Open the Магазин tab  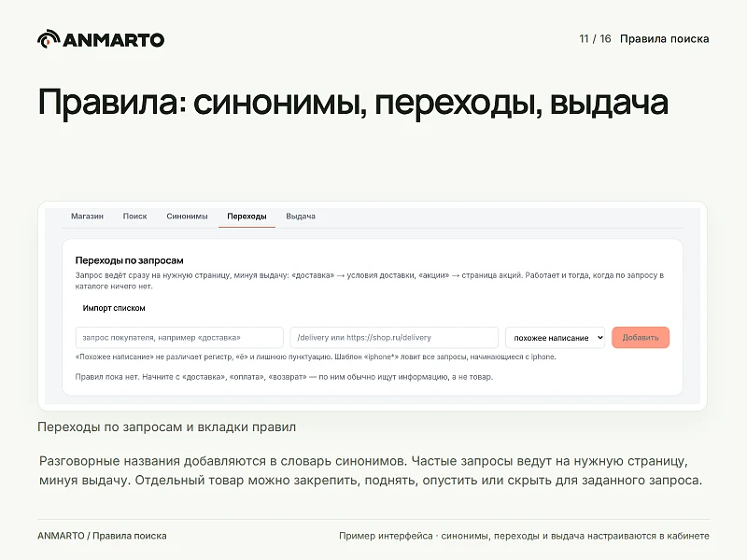87,217
